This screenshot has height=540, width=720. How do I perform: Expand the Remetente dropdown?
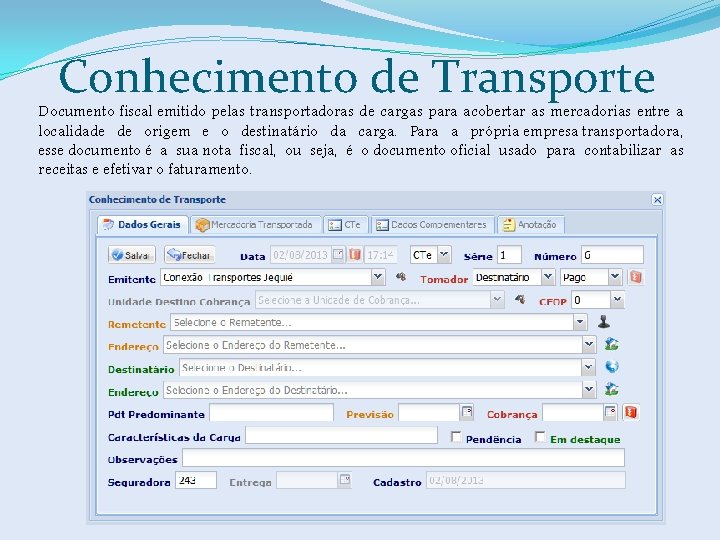pos(580,322)
